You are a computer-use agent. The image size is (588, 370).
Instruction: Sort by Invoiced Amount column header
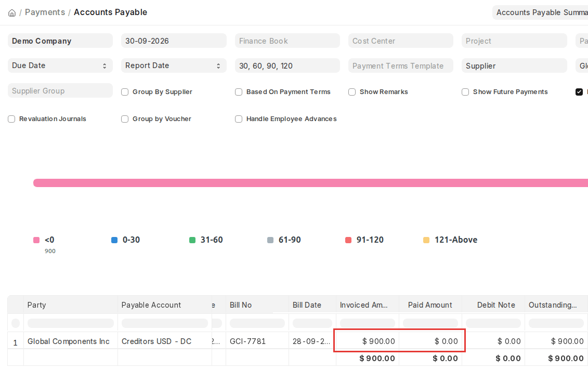pyautogui.click(x=368, y=305)
